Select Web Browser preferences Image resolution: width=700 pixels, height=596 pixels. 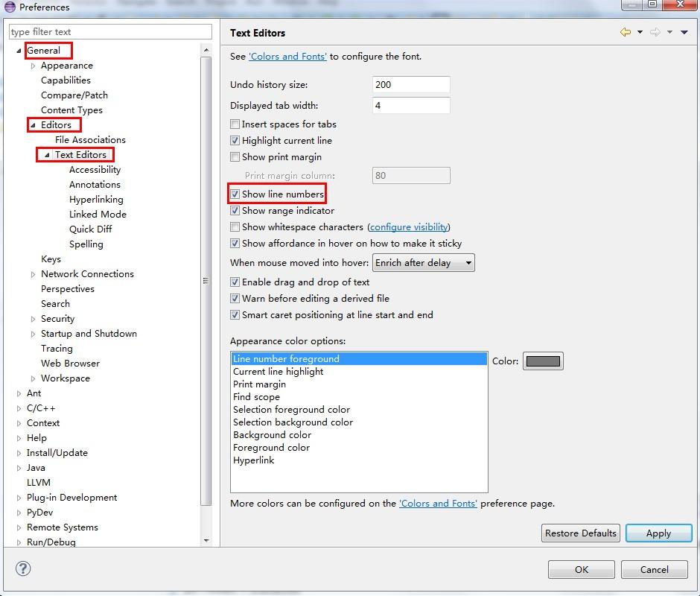click(70, 364)
